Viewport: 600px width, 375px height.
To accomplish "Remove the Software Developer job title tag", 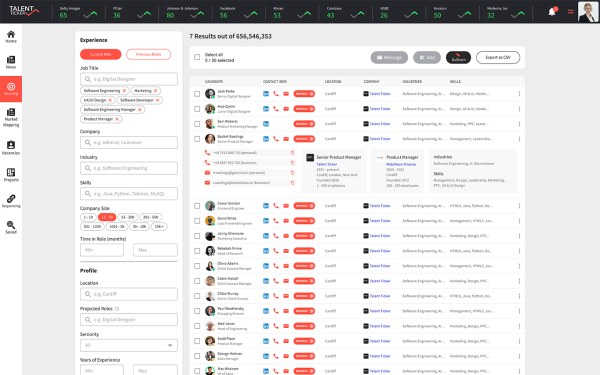I will [157, 100].
